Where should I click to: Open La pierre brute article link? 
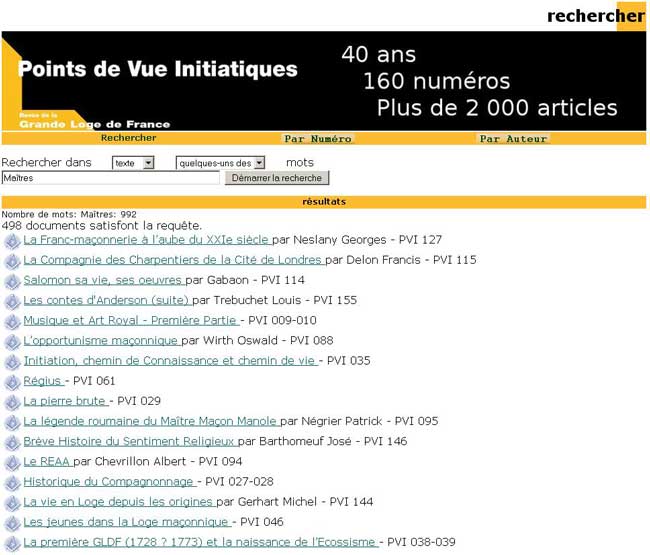[x=65, y=401]
